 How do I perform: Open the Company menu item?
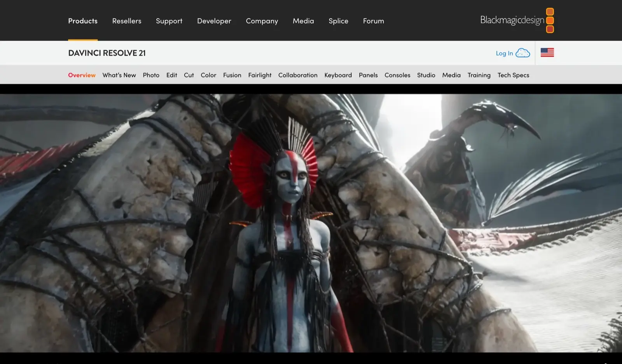point(262,21)
